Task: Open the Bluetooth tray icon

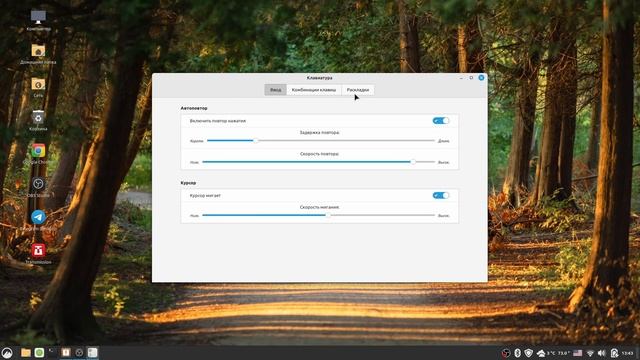Action: click(518, 353)
